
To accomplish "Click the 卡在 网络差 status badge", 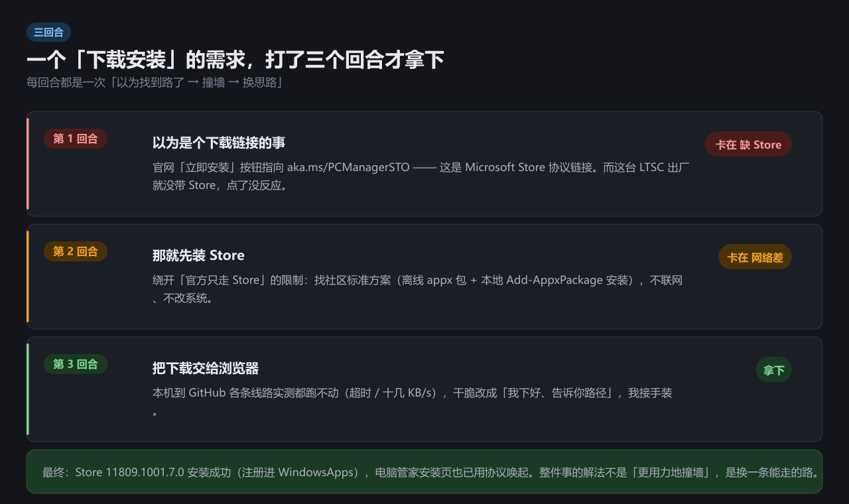I will coord(755,257).
